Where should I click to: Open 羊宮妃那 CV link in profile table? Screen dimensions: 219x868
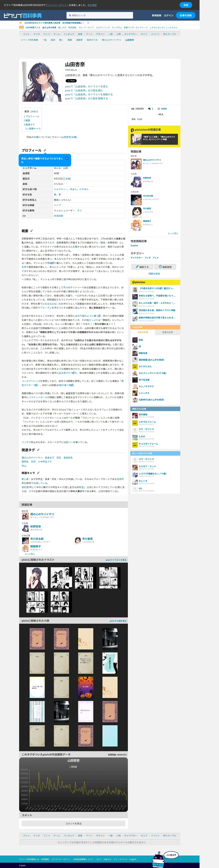coord(58,216)
